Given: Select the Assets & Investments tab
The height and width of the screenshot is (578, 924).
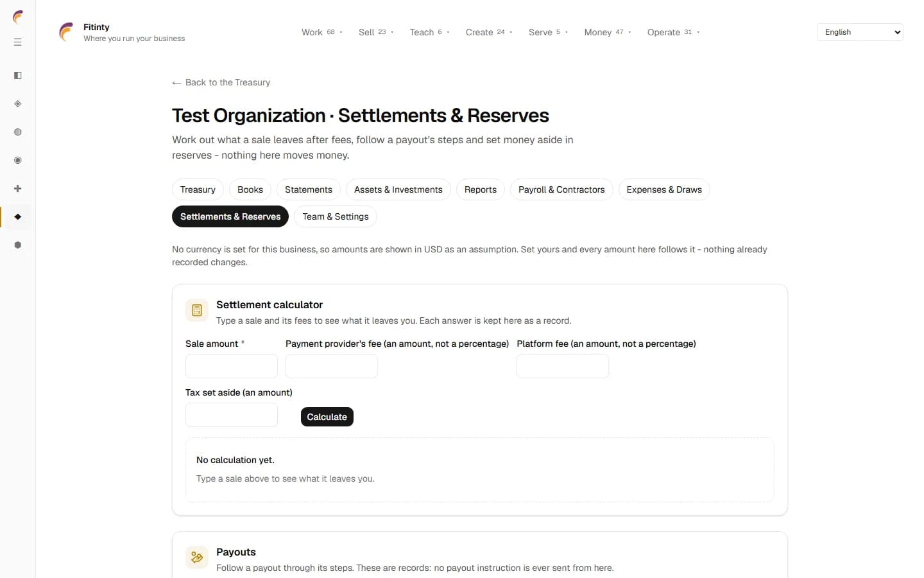Looking at the screenshot, I should [398, 189].
